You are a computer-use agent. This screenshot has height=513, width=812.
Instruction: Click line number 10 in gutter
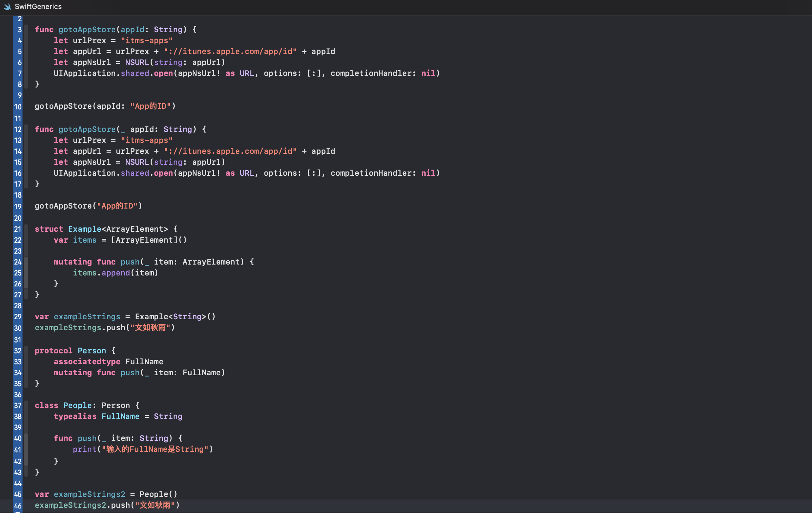[18, 107]
